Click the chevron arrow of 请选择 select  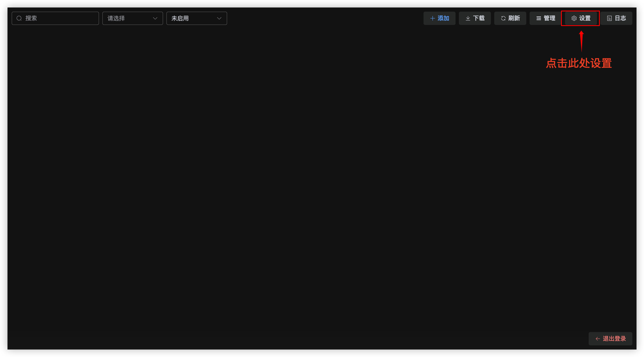[155, 18]
